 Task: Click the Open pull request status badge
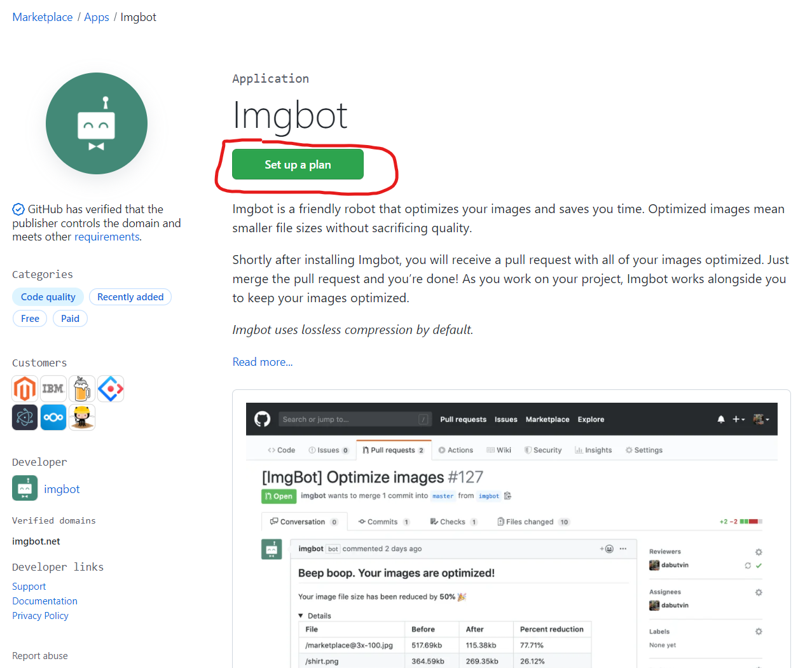tap(279, 496)
